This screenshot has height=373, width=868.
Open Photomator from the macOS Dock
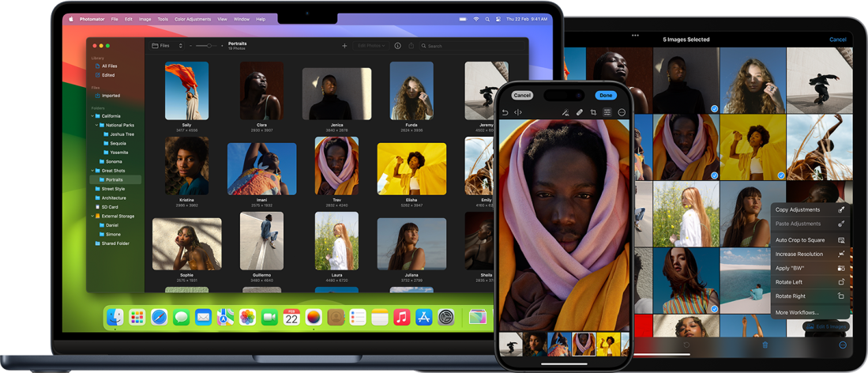(314, 317)
